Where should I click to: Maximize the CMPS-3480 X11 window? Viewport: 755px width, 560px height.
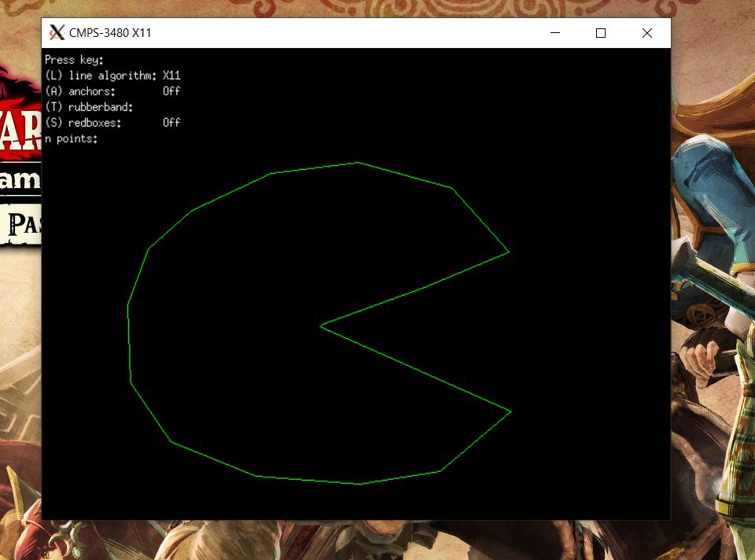coord(600,33)
